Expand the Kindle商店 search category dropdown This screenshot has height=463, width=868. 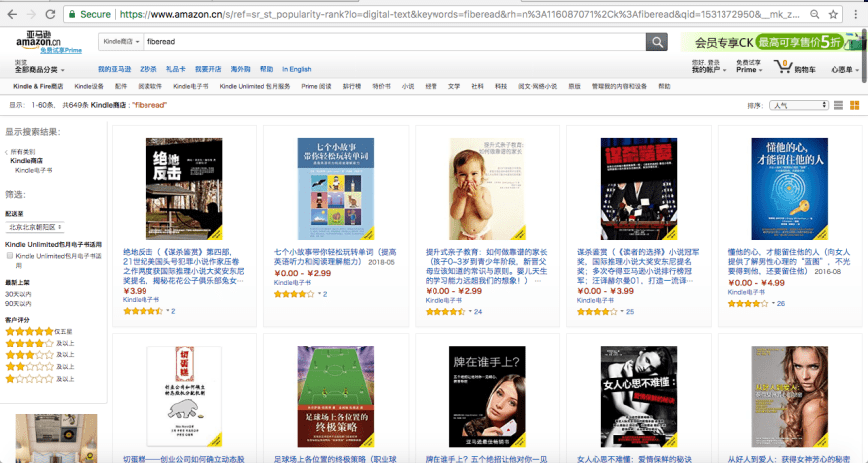(119, 42)
